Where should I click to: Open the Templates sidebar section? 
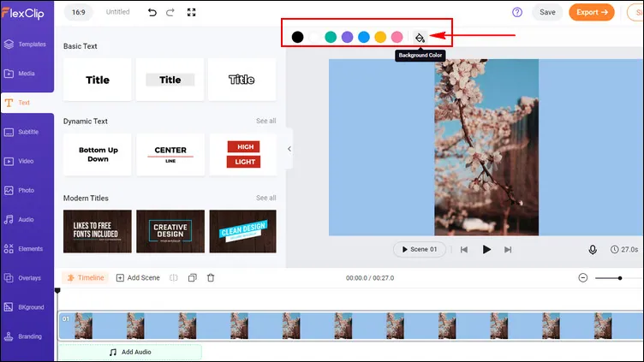coord(26,45)
